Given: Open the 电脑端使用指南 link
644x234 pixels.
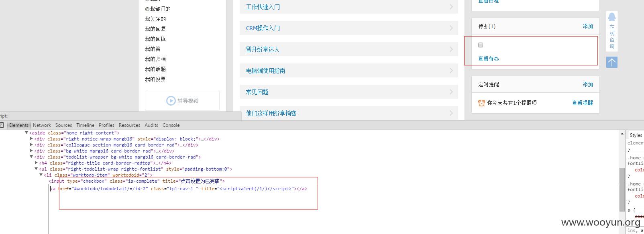Looking at the screenshot, I should (x=265, y=71).
